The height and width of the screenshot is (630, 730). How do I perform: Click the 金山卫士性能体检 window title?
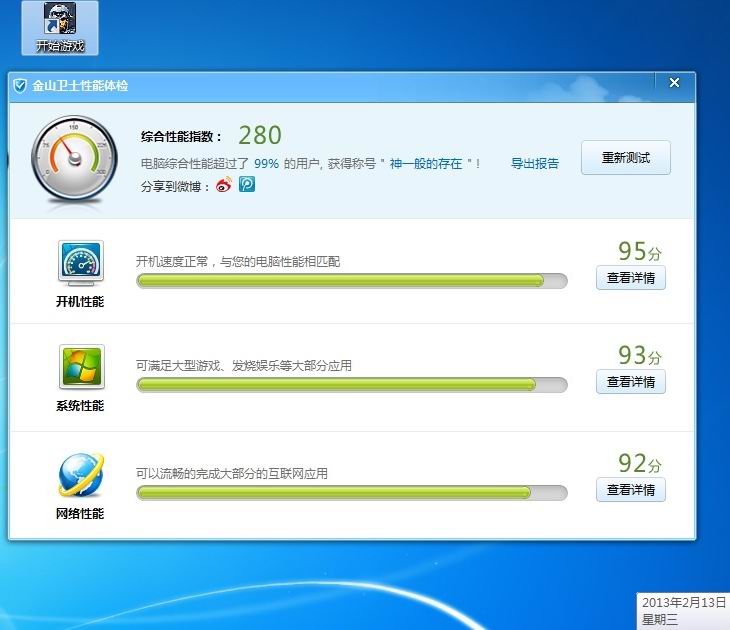pyautogui.click(x=80, y=86)
